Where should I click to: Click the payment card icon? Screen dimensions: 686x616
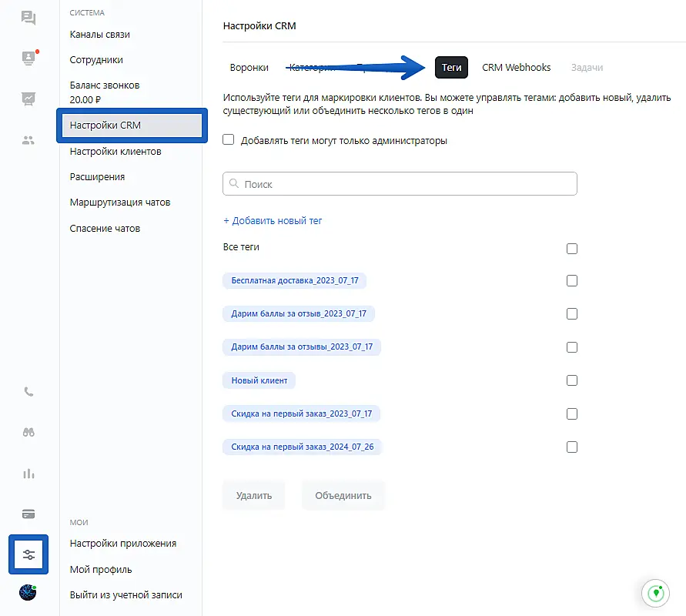pos(28,514)
